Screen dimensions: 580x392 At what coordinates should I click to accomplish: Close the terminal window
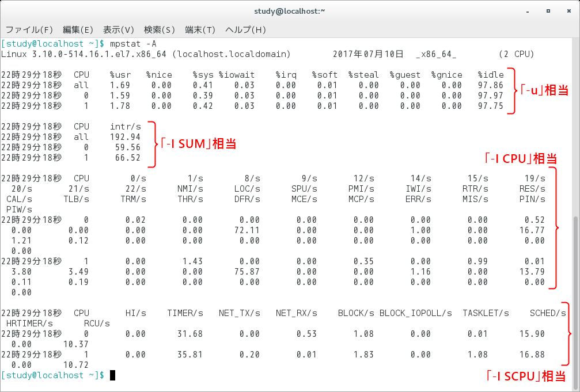(569, 10)
